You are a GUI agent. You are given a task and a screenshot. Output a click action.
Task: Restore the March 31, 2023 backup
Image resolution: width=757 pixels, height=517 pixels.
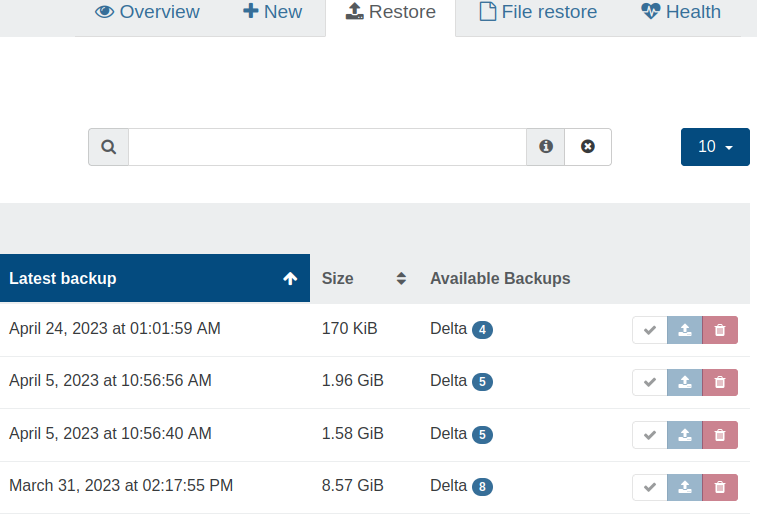[x=685, y=487]
